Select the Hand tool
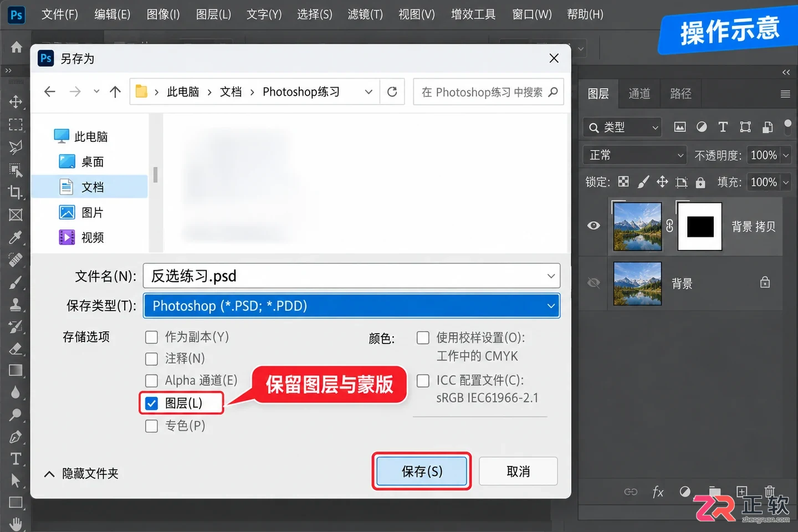This screenshot has height=532, width=798. (x=16, y=523)
